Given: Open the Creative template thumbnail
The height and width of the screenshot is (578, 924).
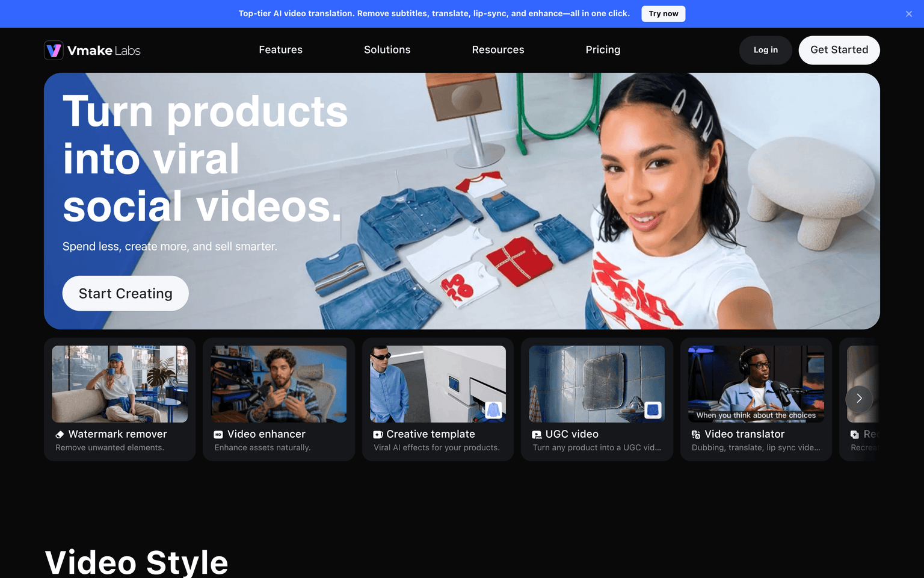Looking at the screenshot, I should coord(438,384).
